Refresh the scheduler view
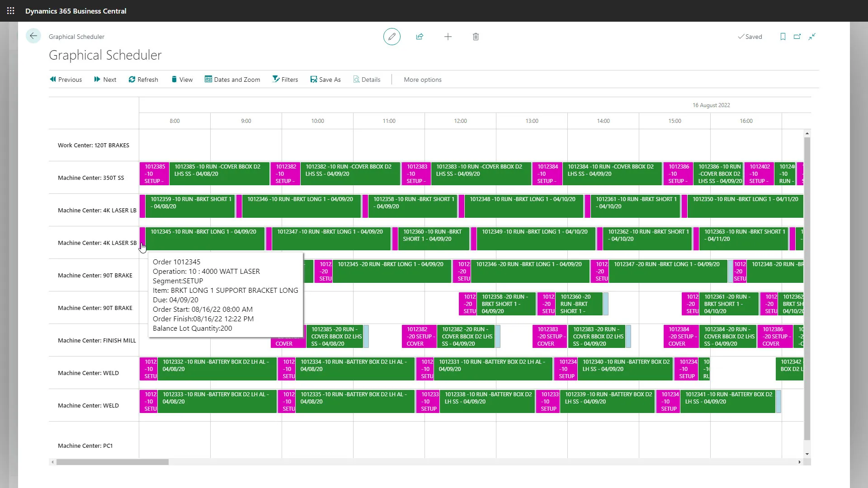This screenshot has width=868, height=488. click(143, 79)
